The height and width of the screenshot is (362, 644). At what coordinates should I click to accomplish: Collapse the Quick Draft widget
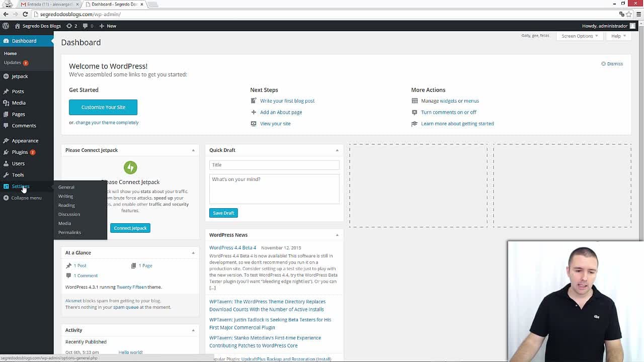click(337, 150)
